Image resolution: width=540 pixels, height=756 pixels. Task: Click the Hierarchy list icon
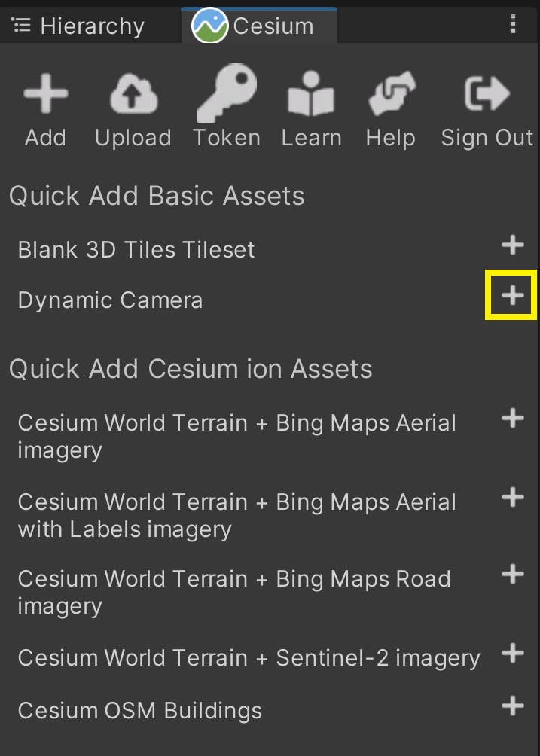(22, 24)
